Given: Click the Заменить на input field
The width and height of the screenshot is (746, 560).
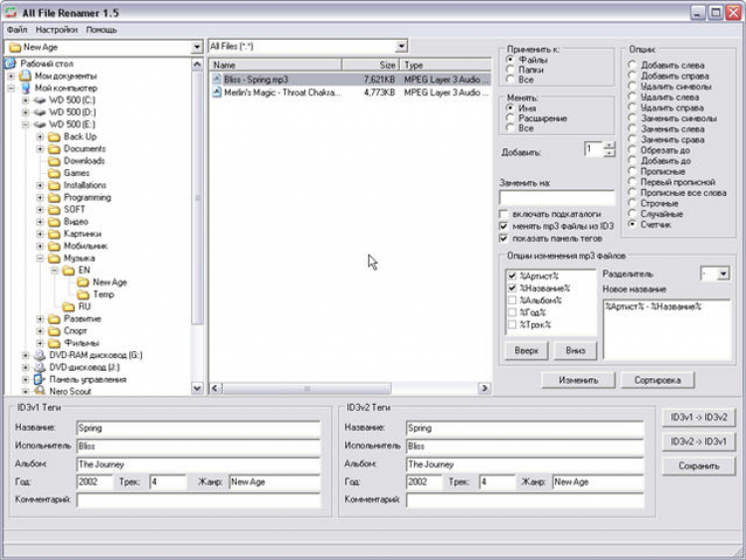Looking at the screenshot, I should point(557,198).
